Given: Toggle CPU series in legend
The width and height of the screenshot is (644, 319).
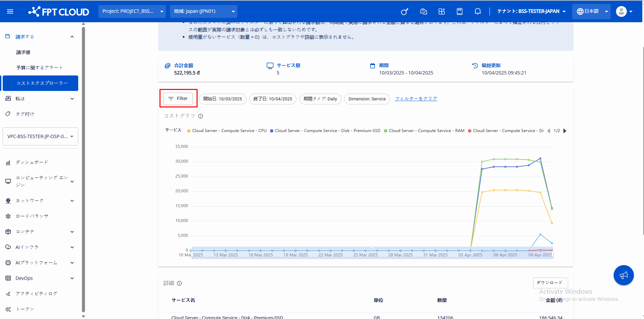Looking at the screenshot, I should point(227,131).
